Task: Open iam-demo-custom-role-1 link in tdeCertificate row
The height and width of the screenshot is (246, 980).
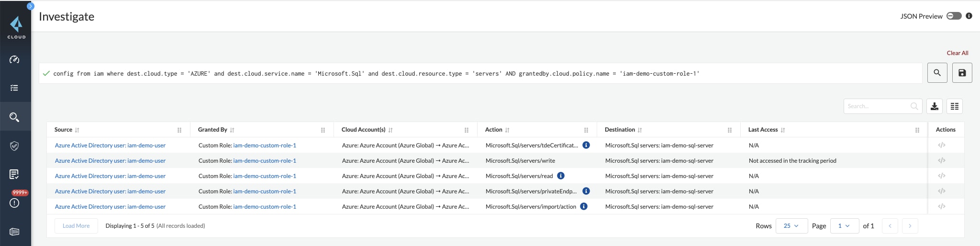Action: click(x=265, y=145)
